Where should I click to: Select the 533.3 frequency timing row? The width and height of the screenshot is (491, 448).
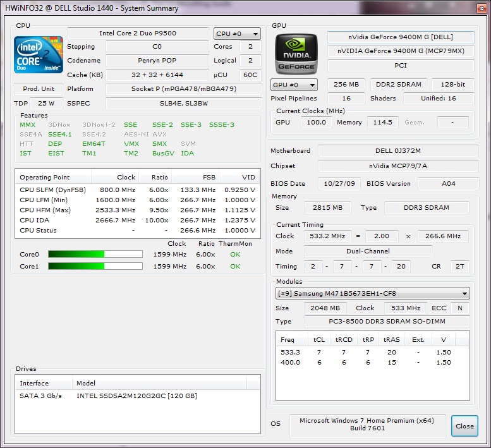pos(373,352)
